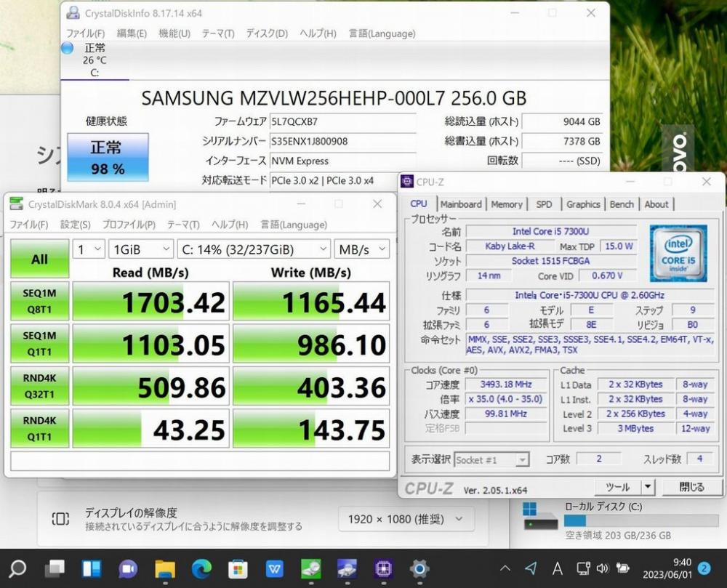Open the ファイル(F) menu in CrystalDiskInfo
727x588 pixels.
[x=85, y=33]
